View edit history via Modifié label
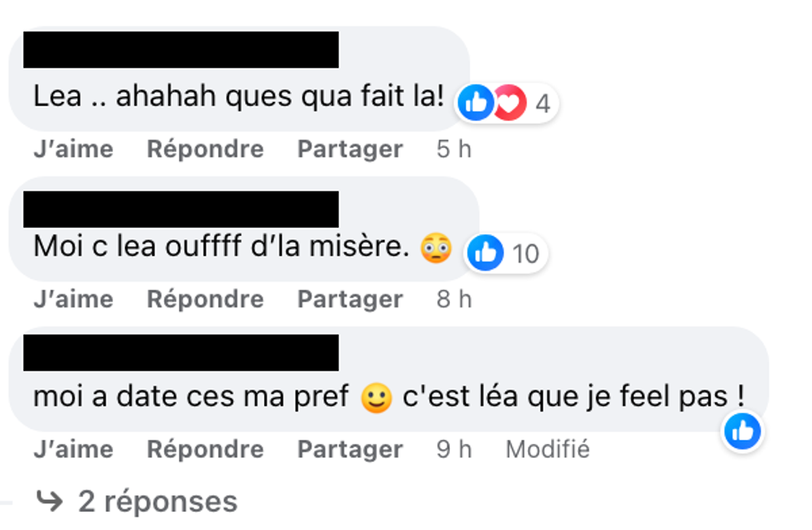This screenshot has width=812, height=530. coord(548,449)
